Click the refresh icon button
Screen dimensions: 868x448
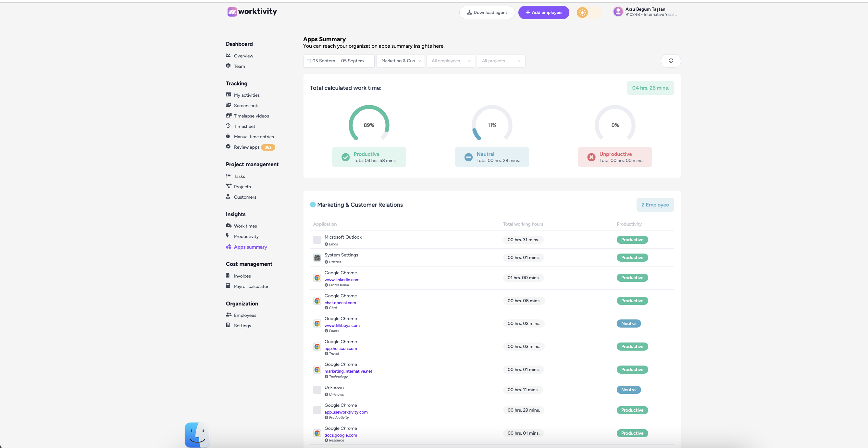click(x=671, y=61)
